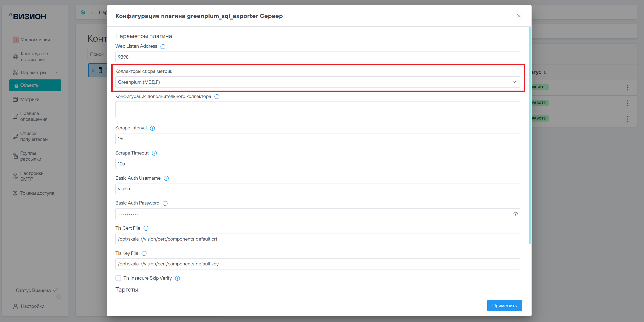Open Метрики in sidebar menu

coord(30,99)
